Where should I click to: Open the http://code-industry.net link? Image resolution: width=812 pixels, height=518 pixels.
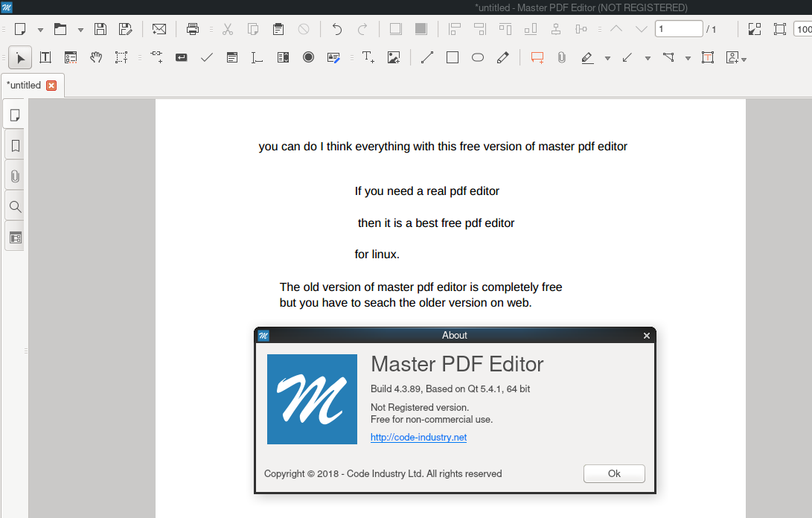click(418, 437)
